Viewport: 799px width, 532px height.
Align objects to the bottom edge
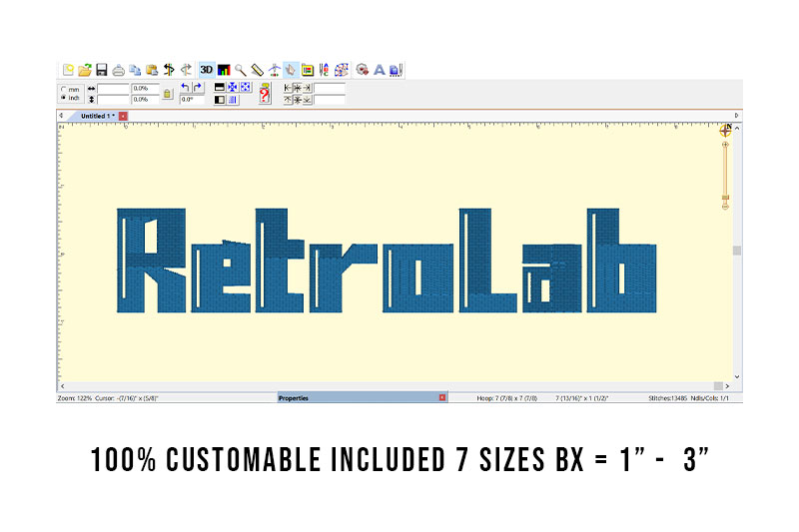click(x=307, y=100)
